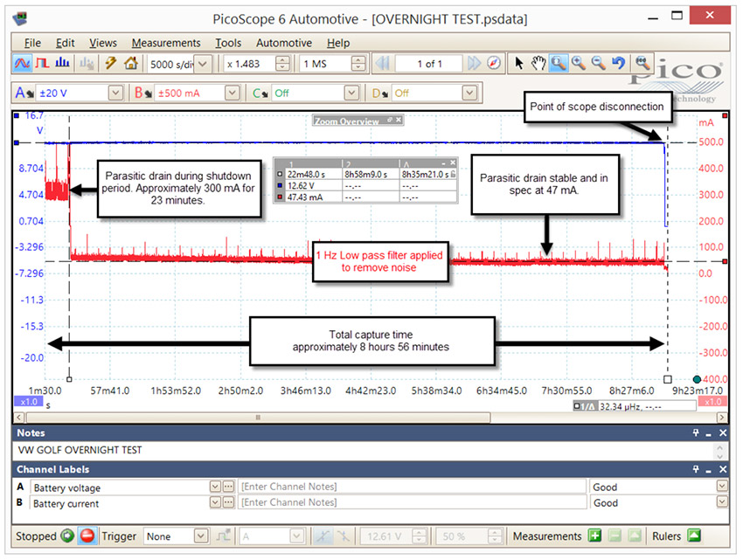Expand timebase 5000 s/div dropdown

pyautogui.click(x=203, y=64)
